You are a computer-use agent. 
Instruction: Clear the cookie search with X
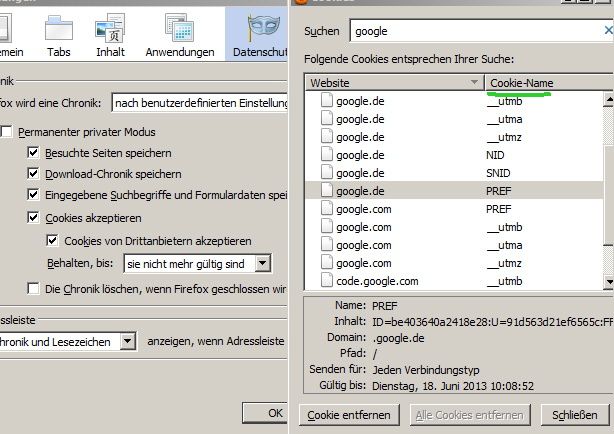[608, 30]
